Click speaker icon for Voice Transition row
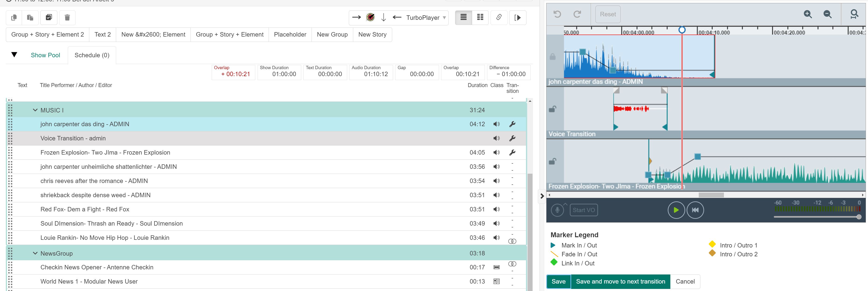Screen dimensions: 868x291 [x=497, y=138]
